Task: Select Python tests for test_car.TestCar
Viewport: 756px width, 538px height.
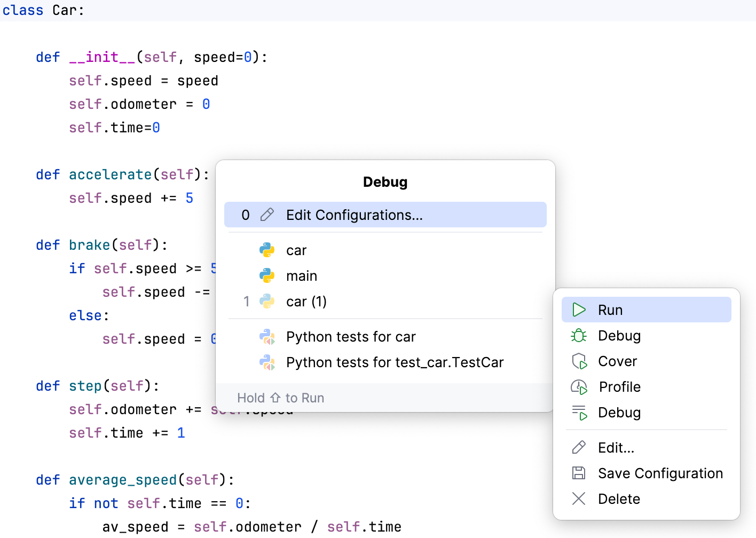Action: 395,362
